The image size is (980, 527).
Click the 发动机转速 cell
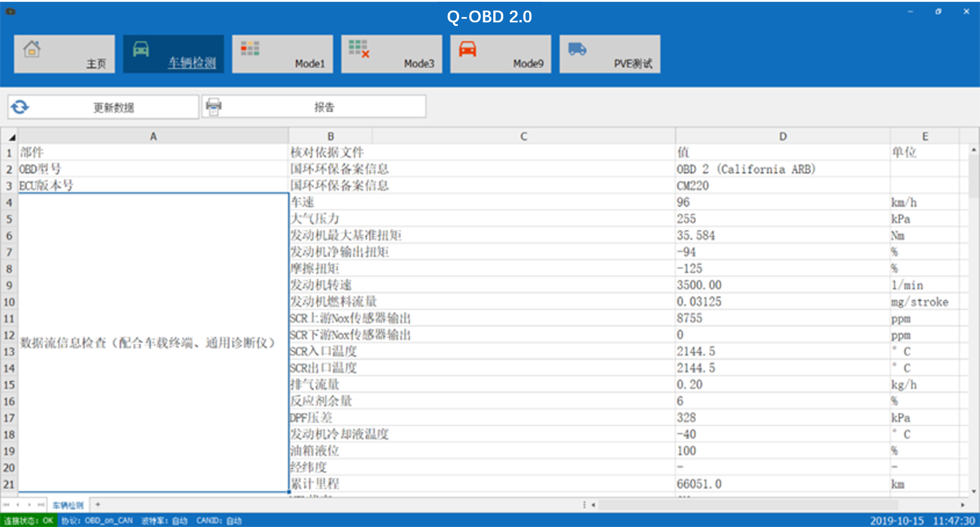tap(482, 285)
